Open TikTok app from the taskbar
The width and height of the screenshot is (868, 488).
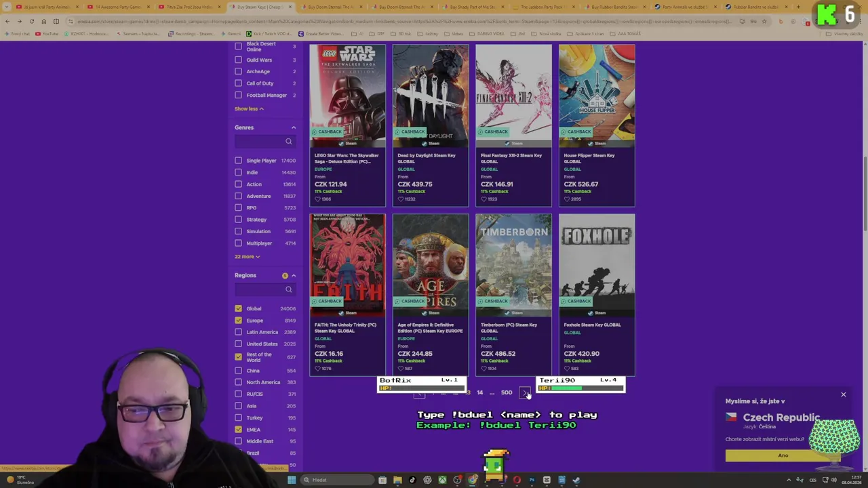[x=412, y=480]
